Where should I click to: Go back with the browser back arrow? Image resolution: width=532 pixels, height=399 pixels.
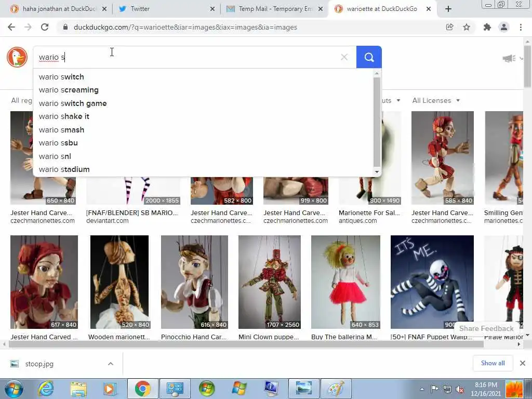[x=11, y=27]
